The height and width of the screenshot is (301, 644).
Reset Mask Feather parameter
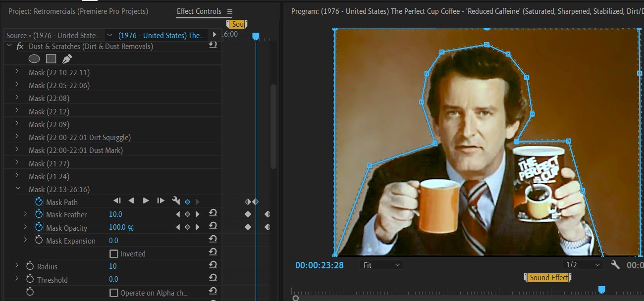213,213
